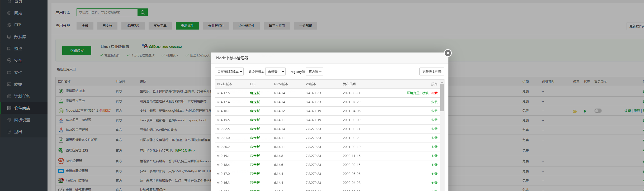Close the Node.js version manager dialog
644x191 pixels.
448,53
